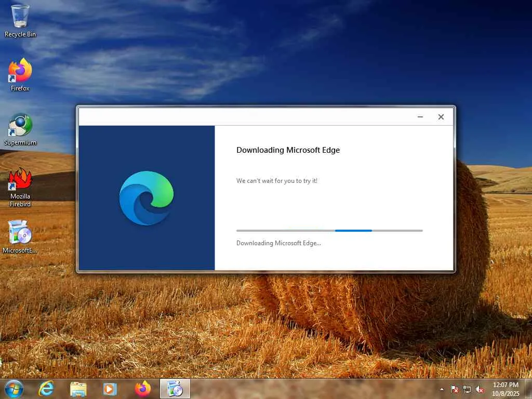This screenshot has height=399, width=532.
Task: Open the Recycle Bin desktop icon
Action: (x=20, y=20)
